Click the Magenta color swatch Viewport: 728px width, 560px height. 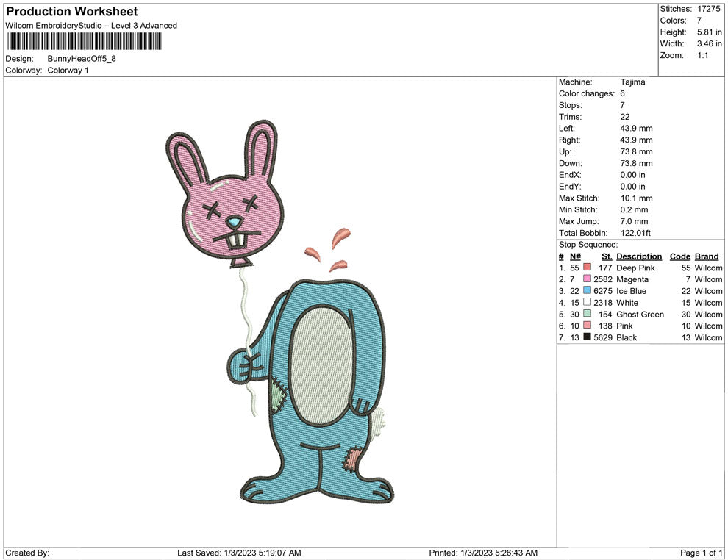588,279
